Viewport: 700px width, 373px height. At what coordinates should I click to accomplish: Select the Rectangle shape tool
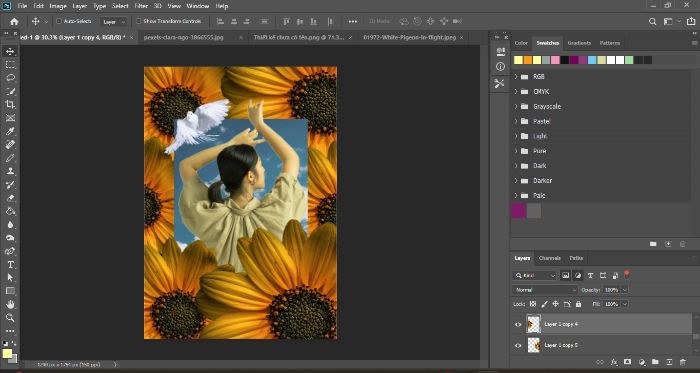10,291
